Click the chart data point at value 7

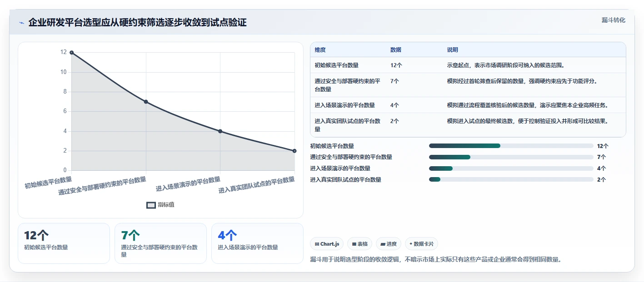click(146, 102)
